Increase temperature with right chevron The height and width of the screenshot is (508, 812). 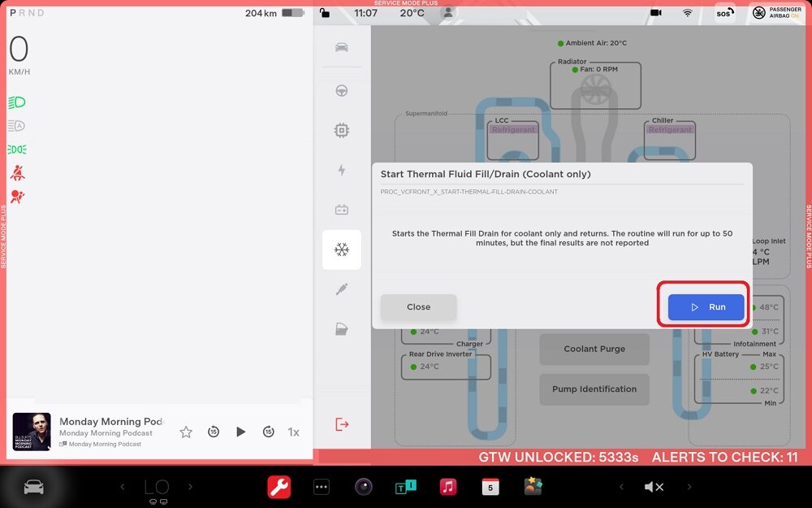pyautogui.click(x=191, y=487)
